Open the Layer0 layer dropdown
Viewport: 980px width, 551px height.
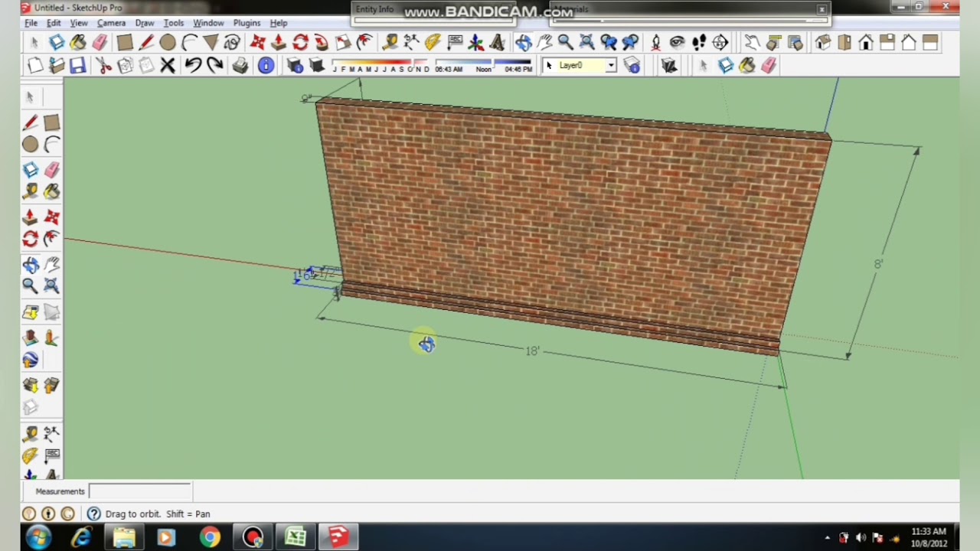[x=580, y=66]
